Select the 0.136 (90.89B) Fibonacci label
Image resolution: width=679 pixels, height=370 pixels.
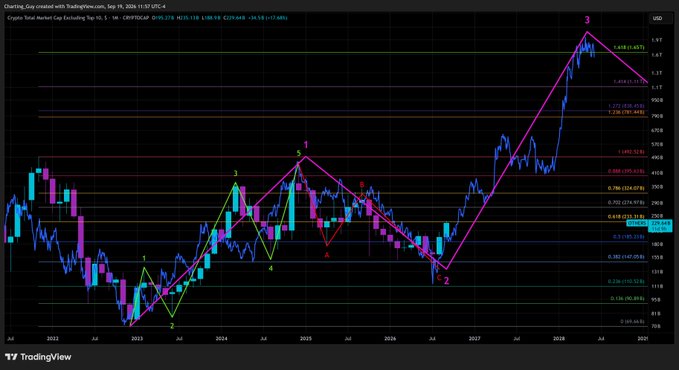[627, 299]
